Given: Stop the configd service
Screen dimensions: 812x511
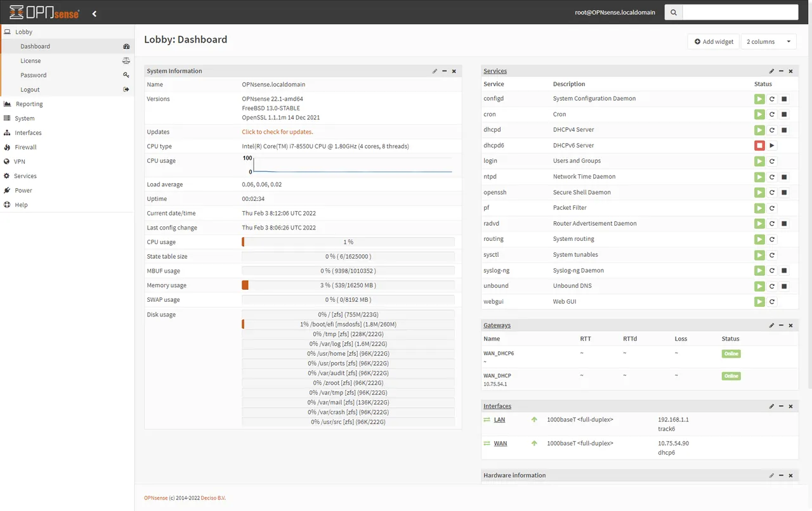Looking at the screenshot, I should click(x=784, y=99).
